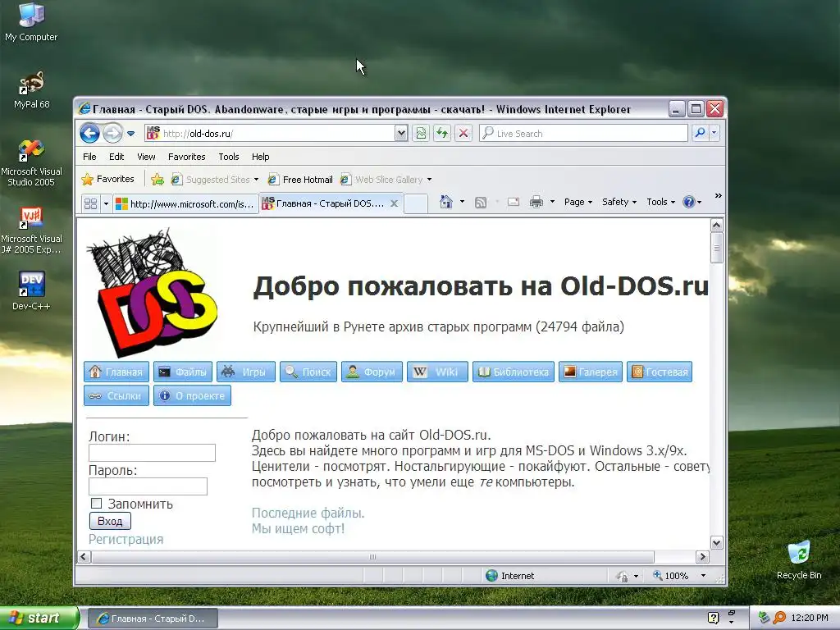Open the Favorites menu
Screen dimensions: 840x630
[186, 157]
